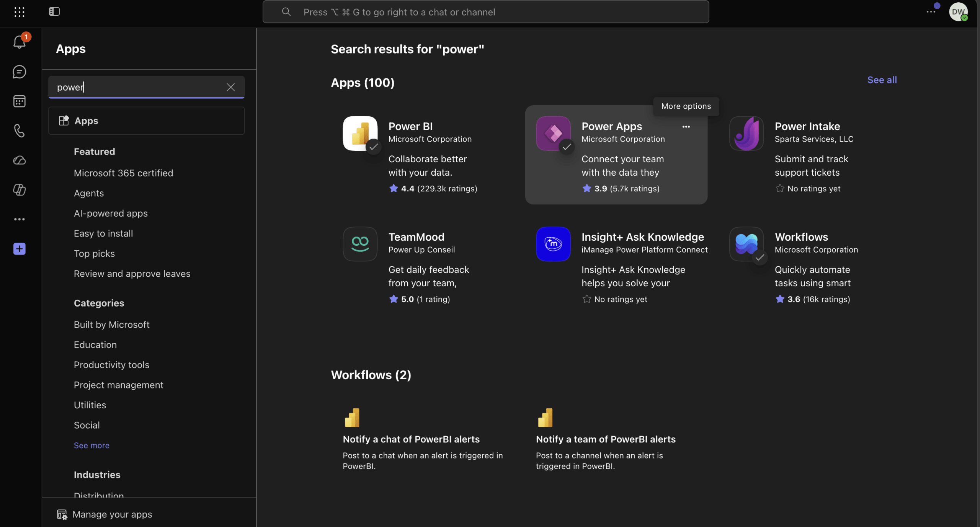
Task: Click the Power Intake app icon
Action: (x=746, y=133)
